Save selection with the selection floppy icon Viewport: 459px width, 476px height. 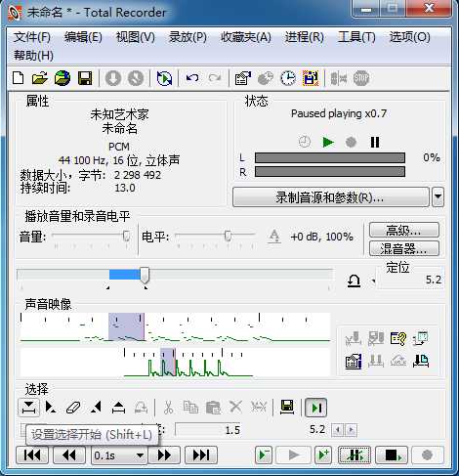pos(287,408)
